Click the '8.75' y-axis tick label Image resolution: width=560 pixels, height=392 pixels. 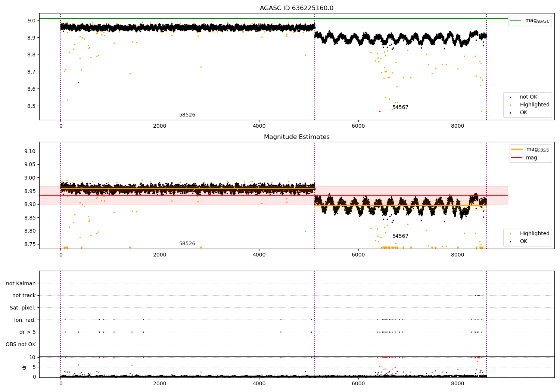(30, 244)
